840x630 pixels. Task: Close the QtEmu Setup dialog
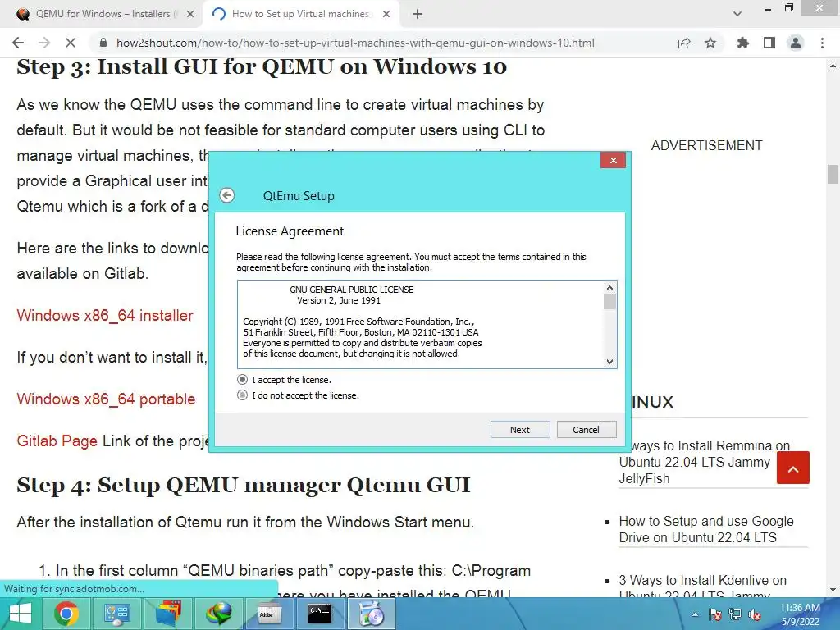click(x=614, y=160)
